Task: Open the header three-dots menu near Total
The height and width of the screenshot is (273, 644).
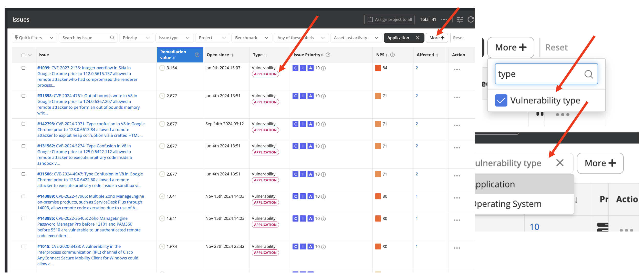Action: coord(444,19)
